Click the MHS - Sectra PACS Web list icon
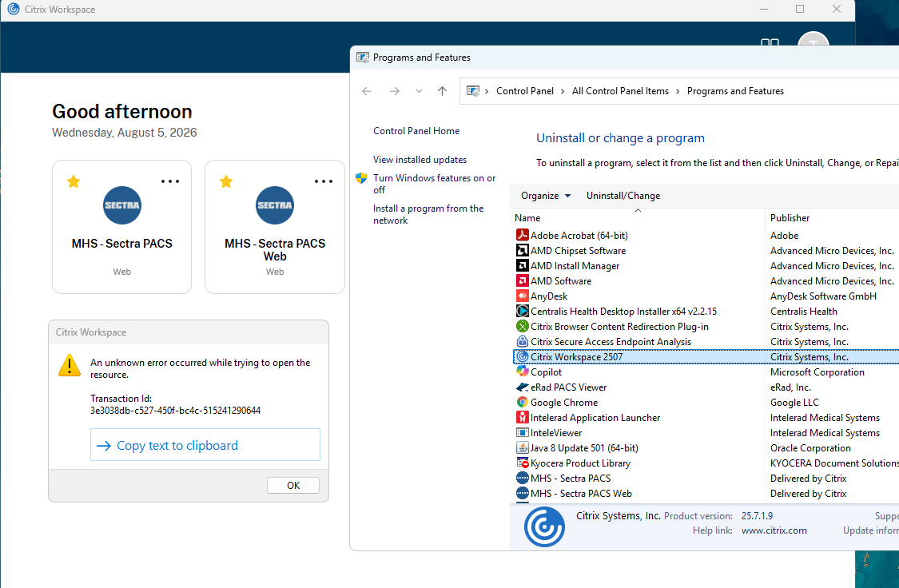The width and height of the screenshot is (899, 588). 522,494
